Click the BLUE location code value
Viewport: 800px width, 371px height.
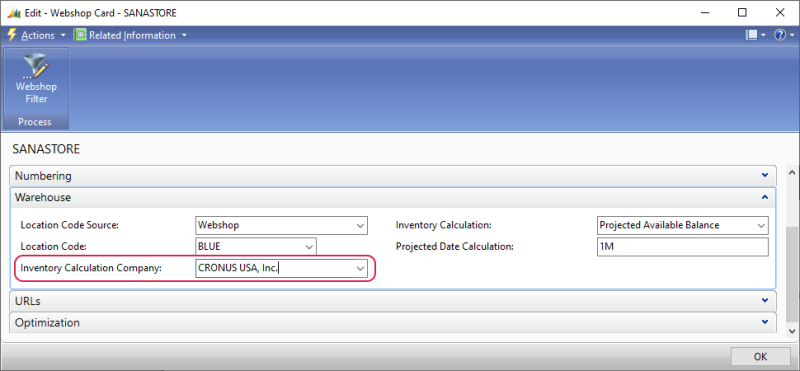tap(210, 246)
